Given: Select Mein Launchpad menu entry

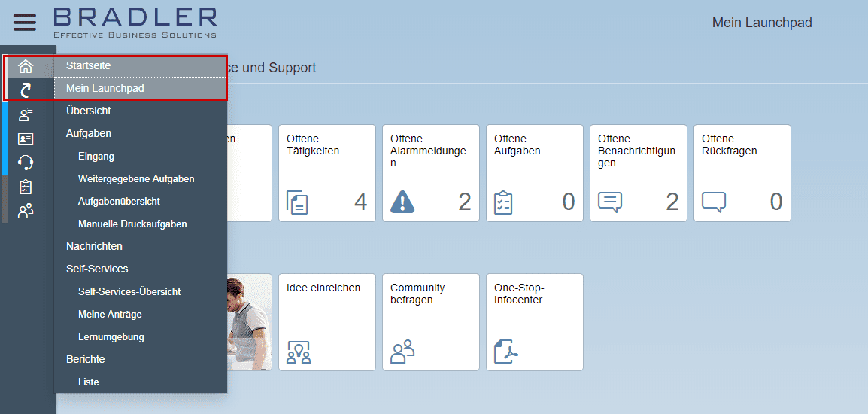Looking at the screenshot, I should click(x=141, y=88).
